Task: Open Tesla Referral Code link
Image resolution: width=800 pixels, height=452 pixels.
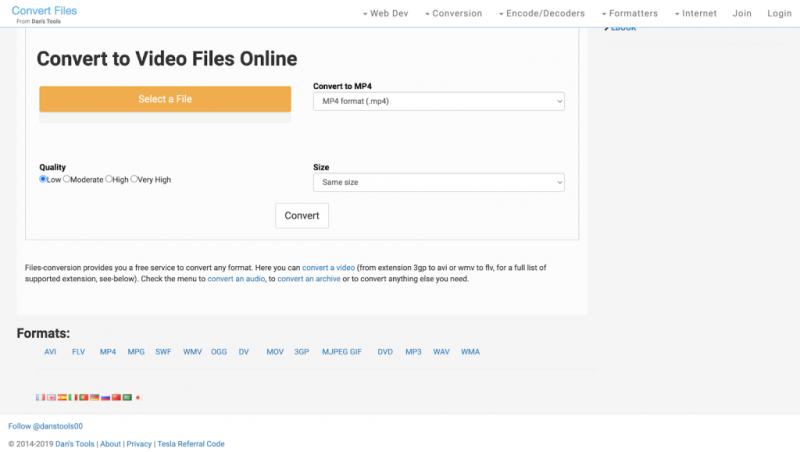Action: pos(191,444)
